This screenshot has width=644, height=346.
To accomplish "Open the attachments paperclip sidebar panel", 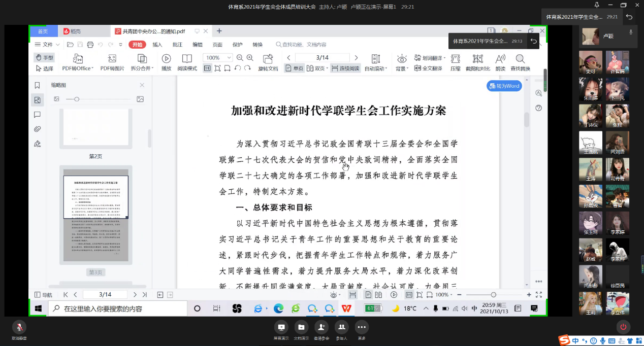I will click(x=37, y=129).
